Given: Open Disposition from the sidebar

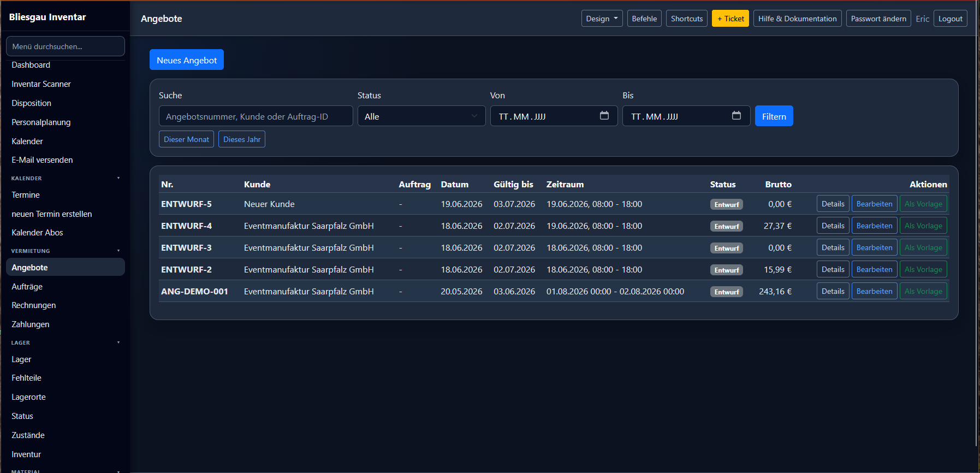Looking at the screenshot, I should point(66,103).
